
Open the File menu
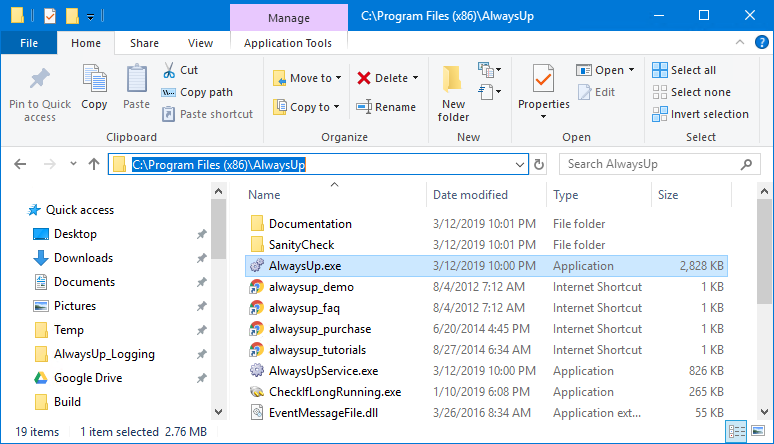coord(29,43)
